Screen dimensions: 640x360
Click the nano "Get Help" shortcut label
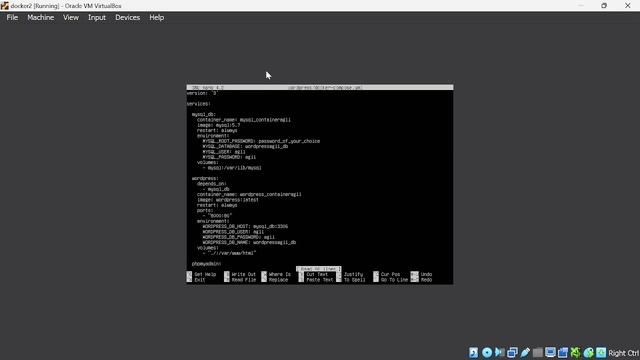[205, 274]
